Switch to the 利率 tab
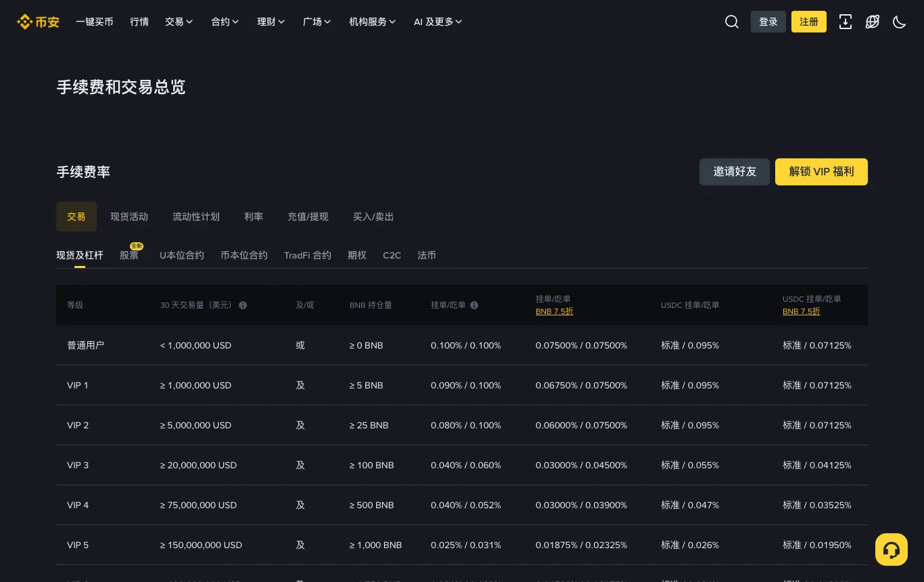Screen dimensions: 924x582 (254, 217)
